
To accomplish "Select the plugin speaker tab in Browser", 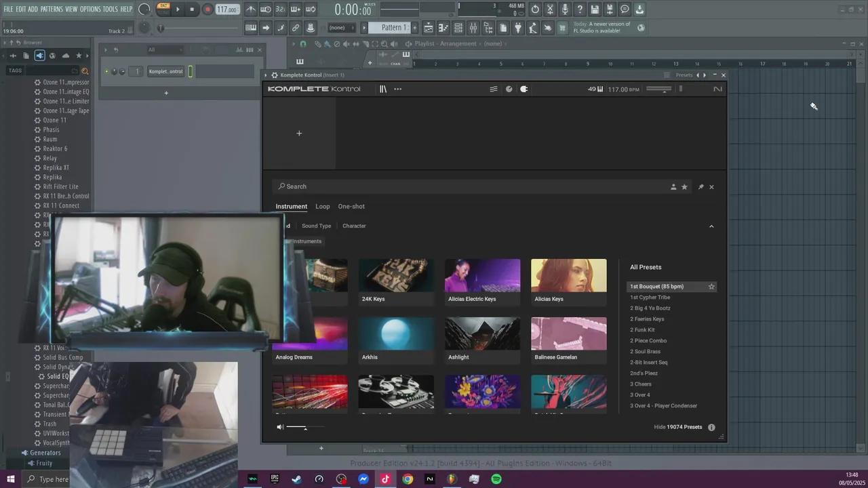I will [39, 56].
